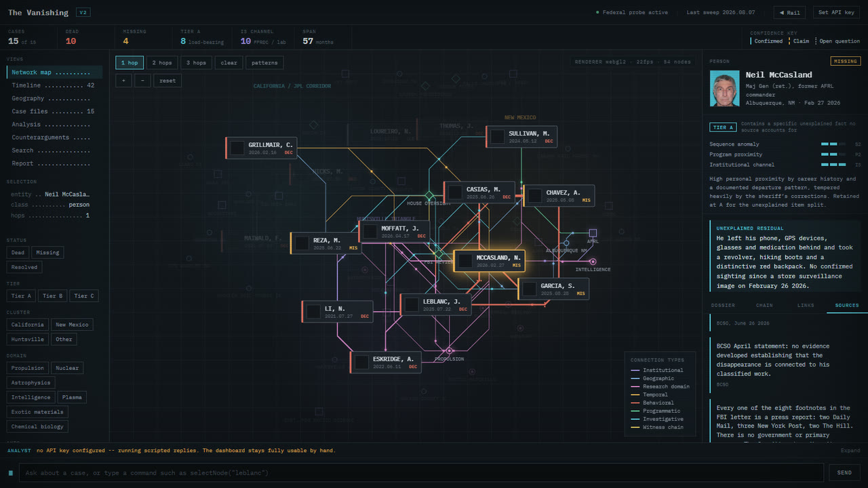Switch to 2 hops neighborhood
Screen dimensions: 868x488
(x=161, y=63)
